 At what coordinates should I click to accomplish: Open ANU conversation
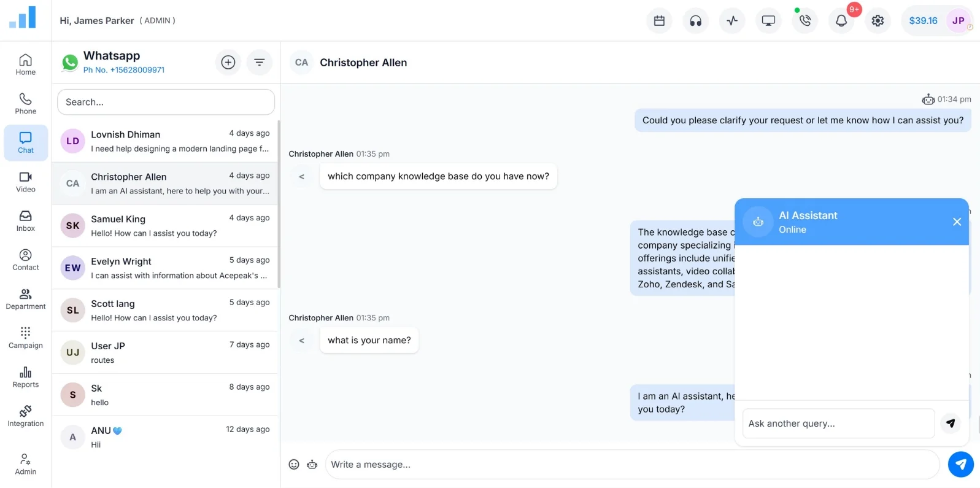(x=166, y=438)
